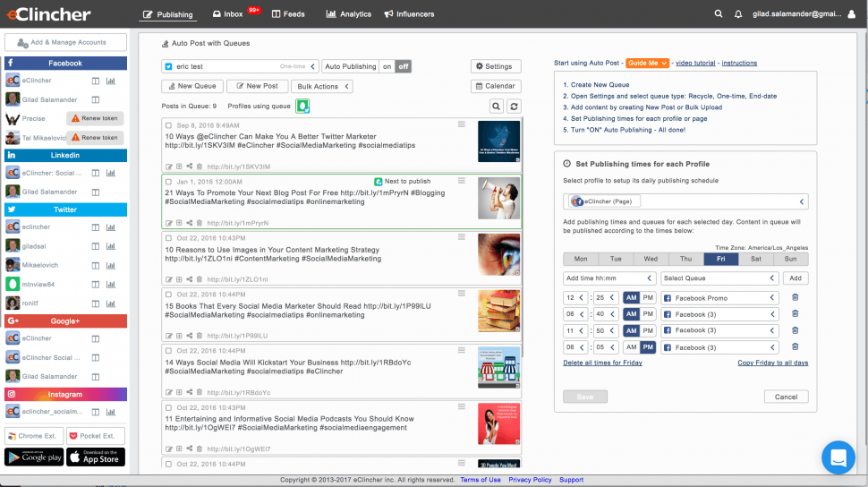Click the search magnifier in the top bar
This screenshot has height=487, width=868.
coord(719,14)
